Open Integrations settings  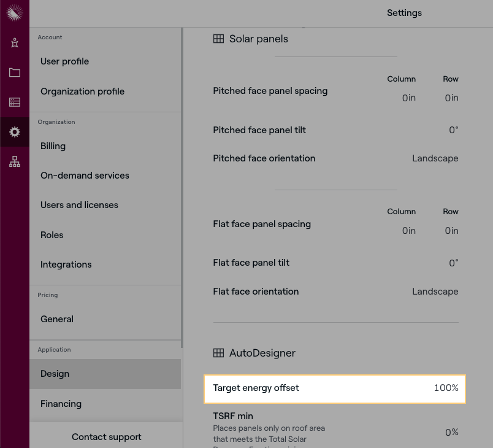tap(66, 265)
